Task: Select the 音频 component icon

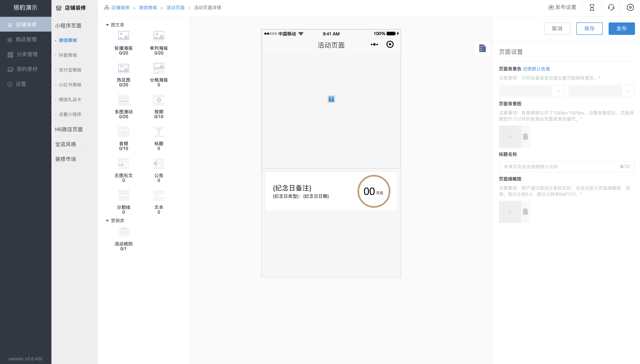Action: 124,132
